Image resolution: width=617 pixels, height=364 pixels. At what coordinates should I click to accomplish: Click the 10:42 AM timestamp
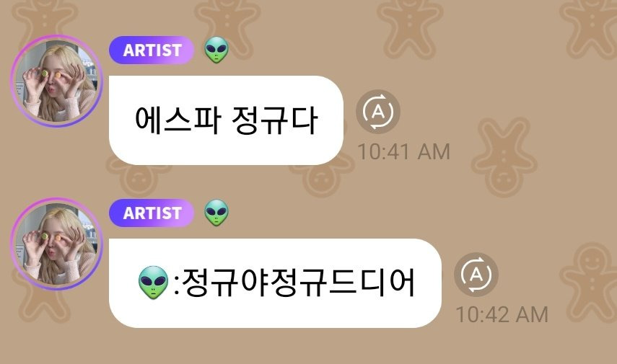click(502, 314)
